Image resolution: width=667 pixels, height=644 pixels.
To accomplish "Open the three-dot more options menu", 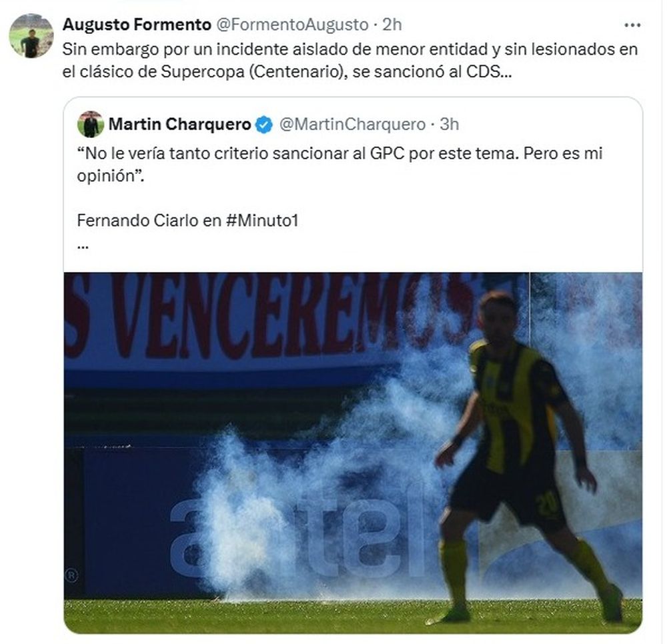I will (x=632, y=25).
